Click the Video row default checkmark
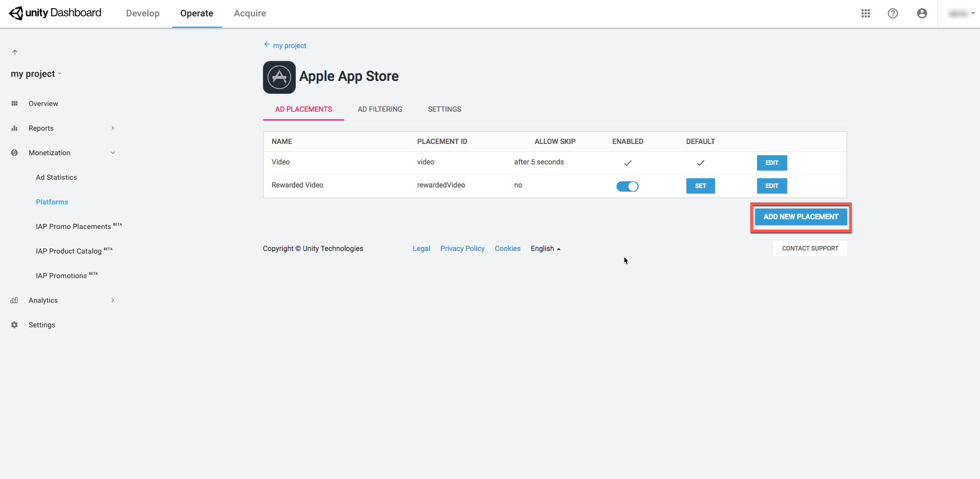The image size is (980, 479). pos(701,163)
